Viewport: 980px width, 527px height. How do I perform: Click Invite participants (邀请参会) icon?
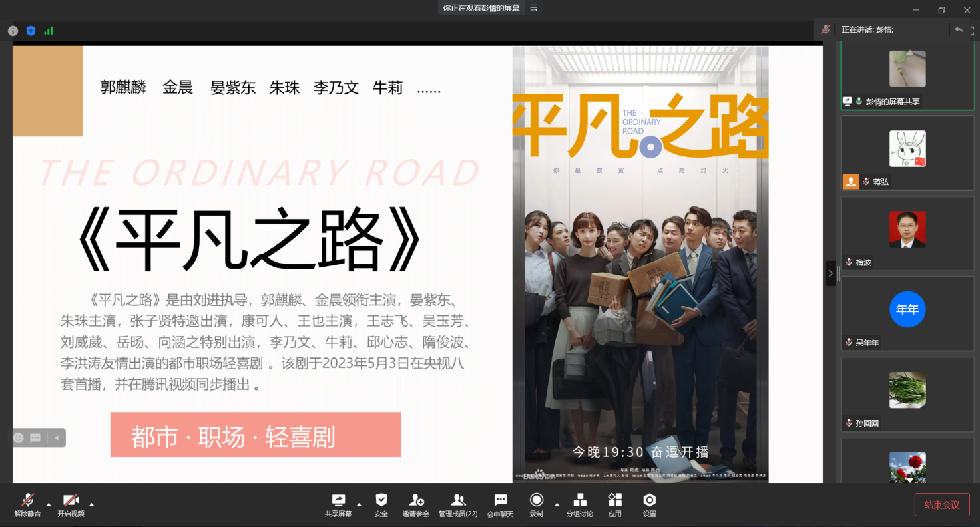[x=417, y=505]
